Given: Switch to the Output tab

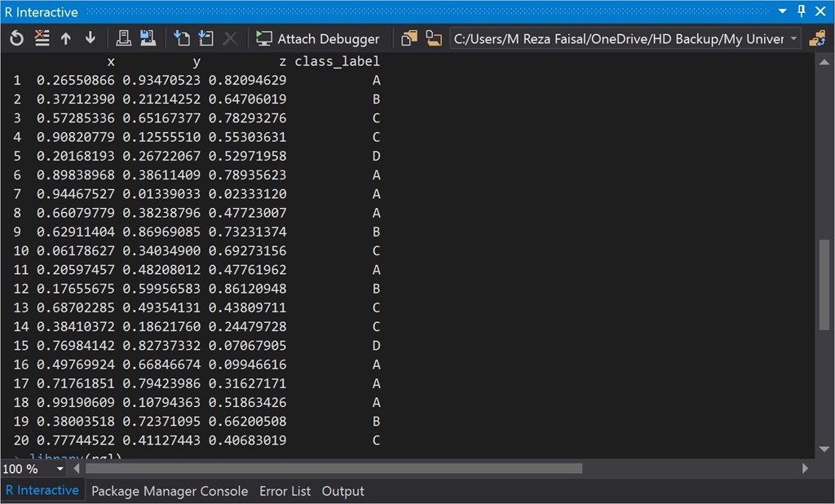Looking at the screenshot, I should (342, 491).
